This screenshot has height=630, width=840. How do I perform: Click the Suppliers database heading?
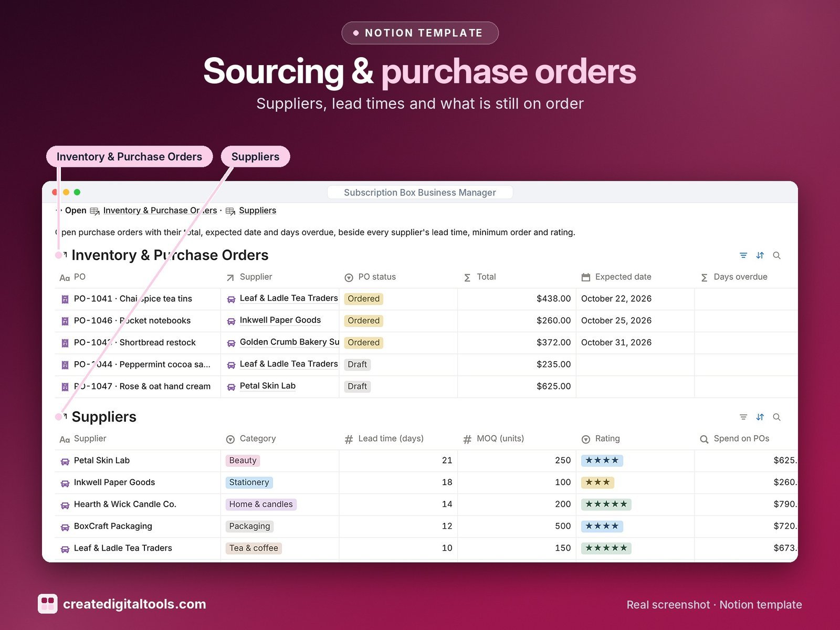[x=104, y=417]
